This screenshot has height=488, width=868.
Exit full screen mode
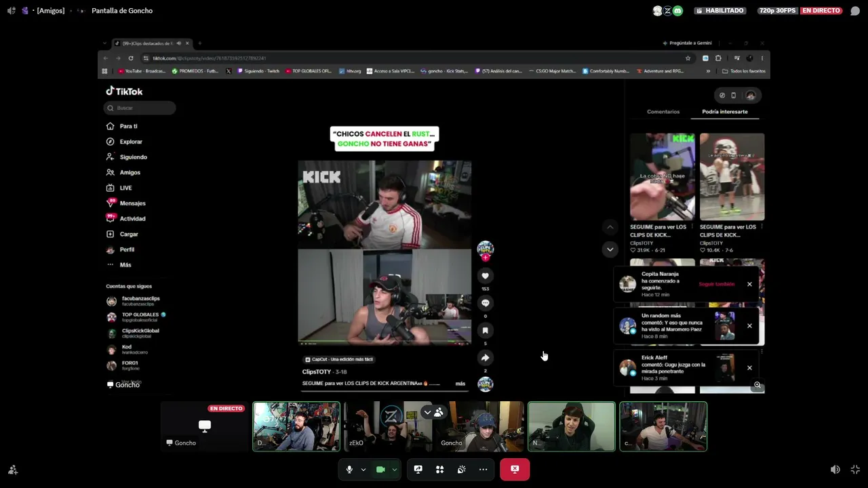(856, 469)
